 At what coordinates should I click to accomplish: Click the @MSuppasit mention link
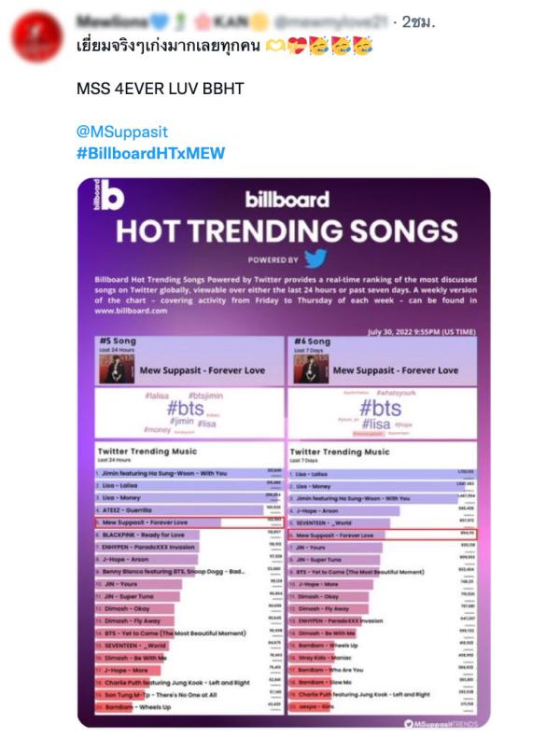(122, 132)
